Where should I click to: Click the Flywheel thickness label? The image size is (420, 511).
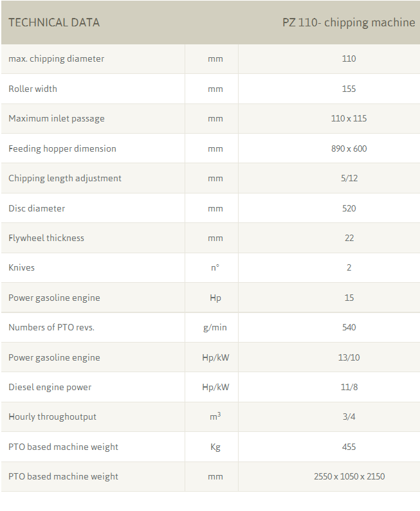point(46,238)
